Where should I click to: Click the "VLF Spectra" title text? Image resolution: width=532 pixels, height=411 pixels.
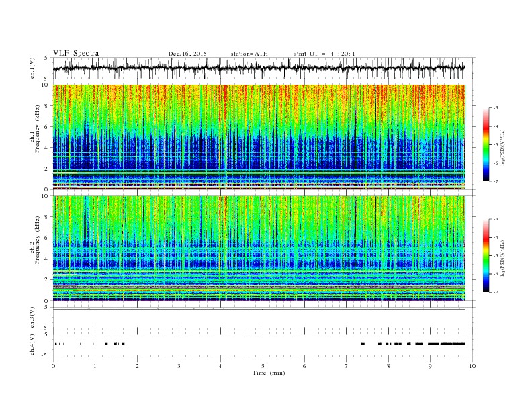pyautogui.click(x=76, y=53)
